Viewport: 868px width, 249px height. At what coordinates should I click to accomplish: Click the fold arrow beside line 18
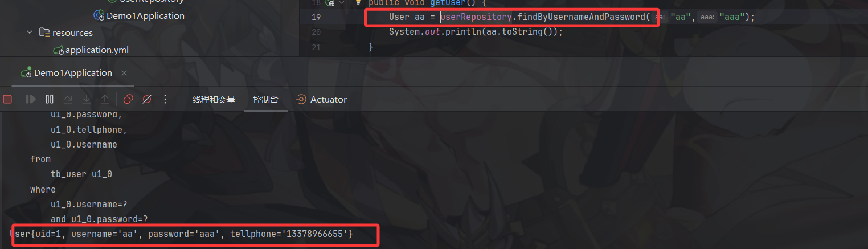point(342,3)
